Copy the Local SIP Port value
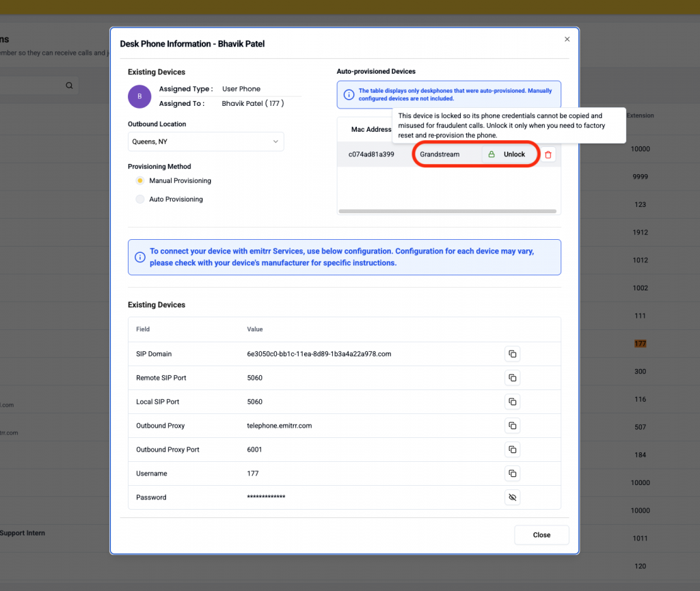 click(512, 402)
